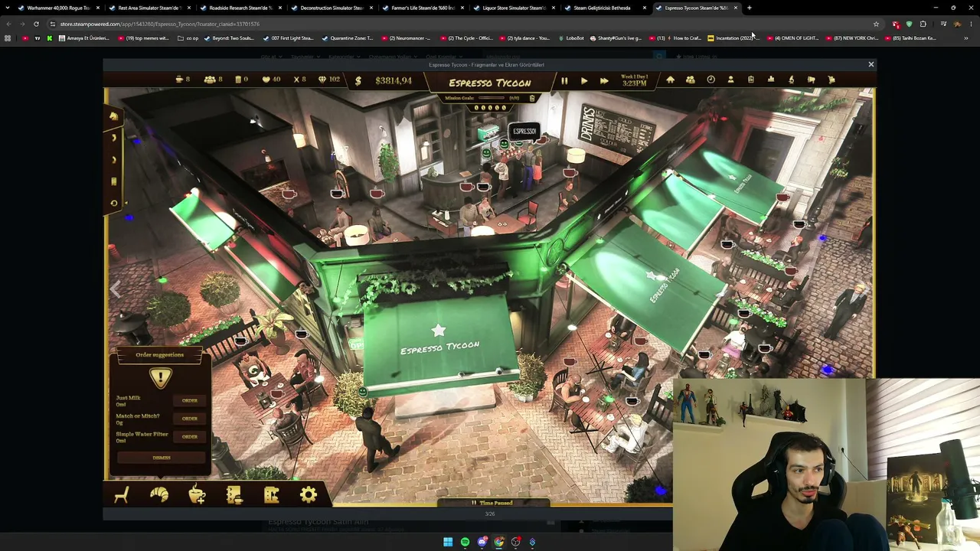980x551 pixels.
Task: Switch to Roadside Research Steam tab
Action: click(x=240, y=8)
